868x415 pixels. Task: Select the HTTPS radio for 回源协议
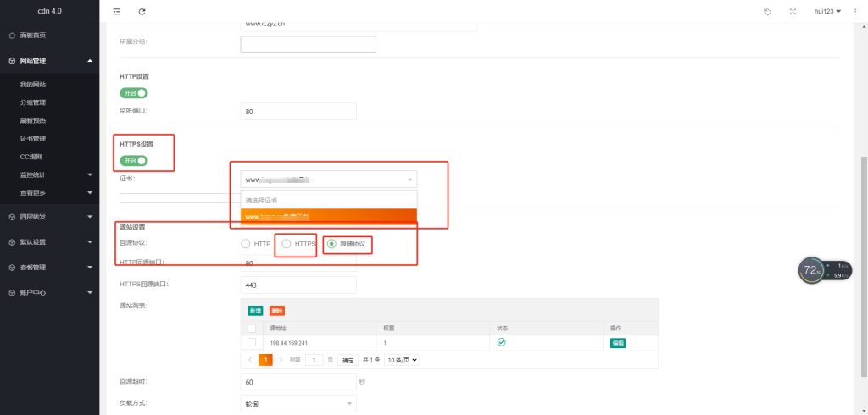pyautogui.click(x=287, y=244)
